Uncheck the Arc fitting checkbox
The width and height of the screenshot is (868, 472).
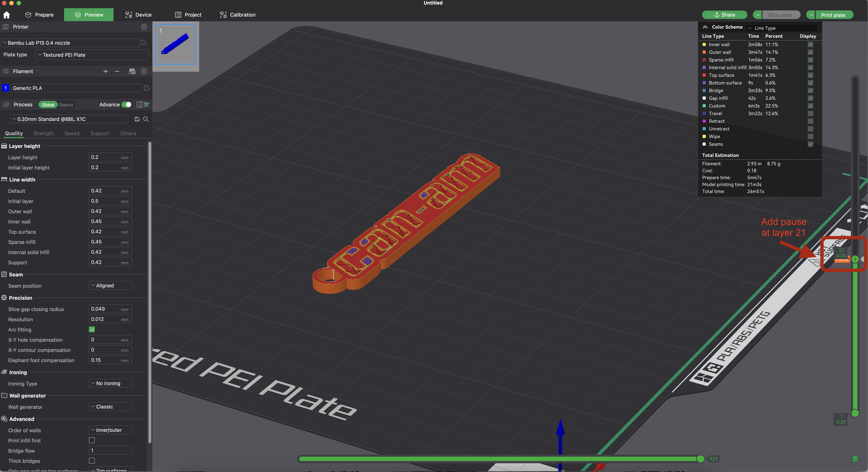pyautogui.click(x=92, y=330)
